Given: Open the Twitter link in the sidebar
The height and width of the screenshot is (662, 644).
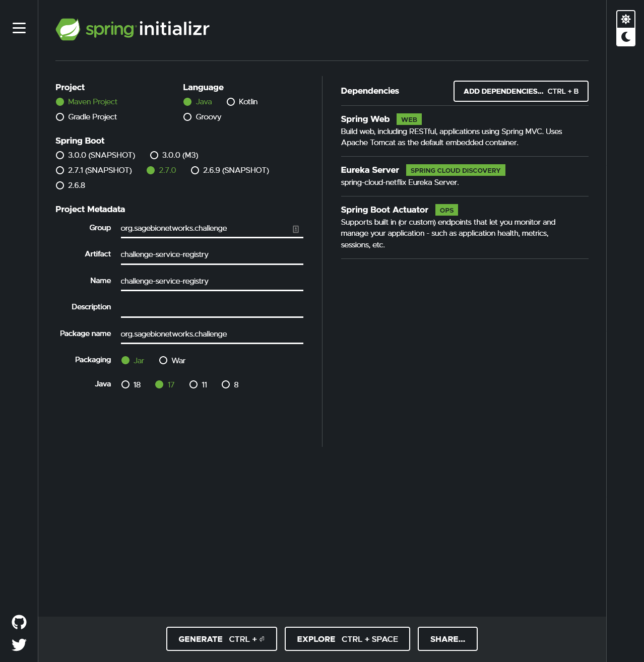Looking at the screenshot, I should [x=19, y=644].
